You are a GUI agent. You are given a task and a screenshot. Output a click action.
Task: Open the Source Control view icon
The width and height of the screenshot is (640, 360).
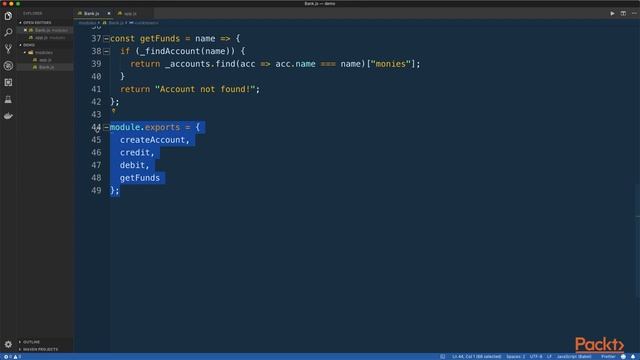(8, 49)
